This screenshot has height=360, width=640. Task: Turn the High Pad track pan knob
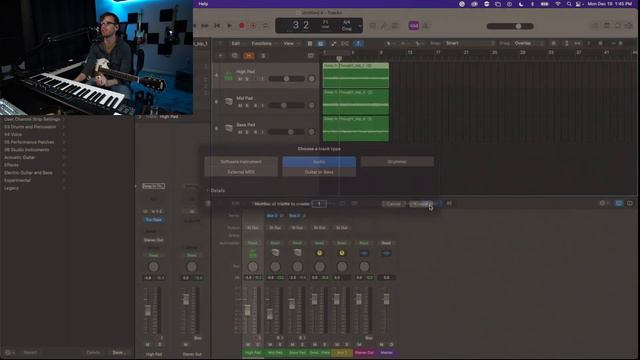coord(311,79)
